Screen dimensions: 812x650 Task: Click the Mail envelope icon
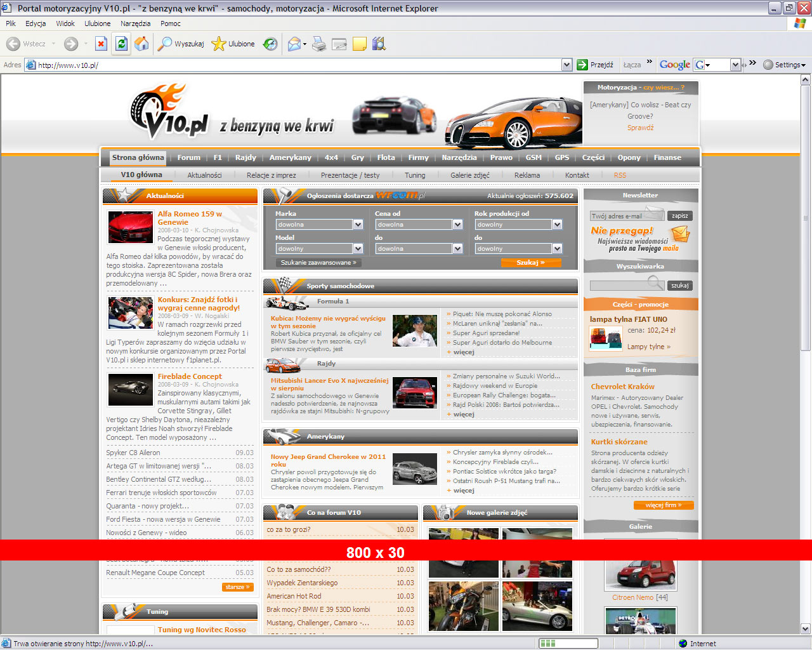pos(294,44)
